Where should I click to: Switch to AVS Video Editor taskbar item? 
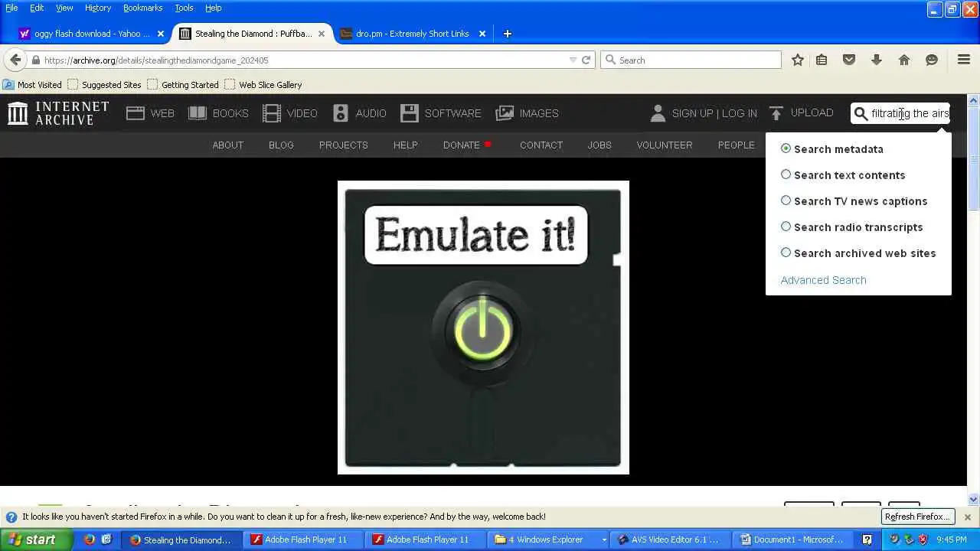point(669,540)
